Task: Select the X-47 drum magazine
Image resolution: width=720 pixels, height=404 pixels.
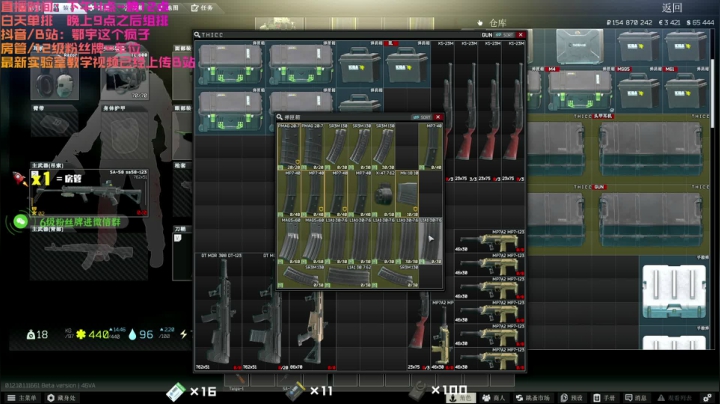Action: [x=383, y=193]
